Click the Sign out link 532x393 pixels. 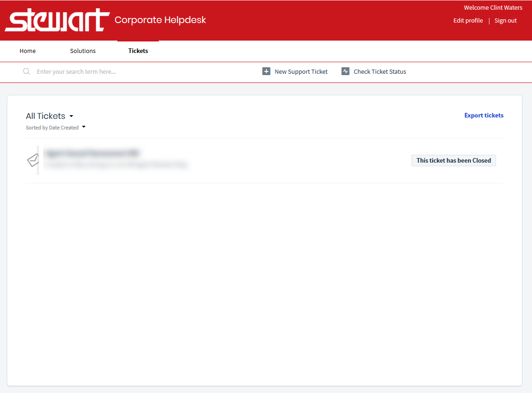click(505, 21)
